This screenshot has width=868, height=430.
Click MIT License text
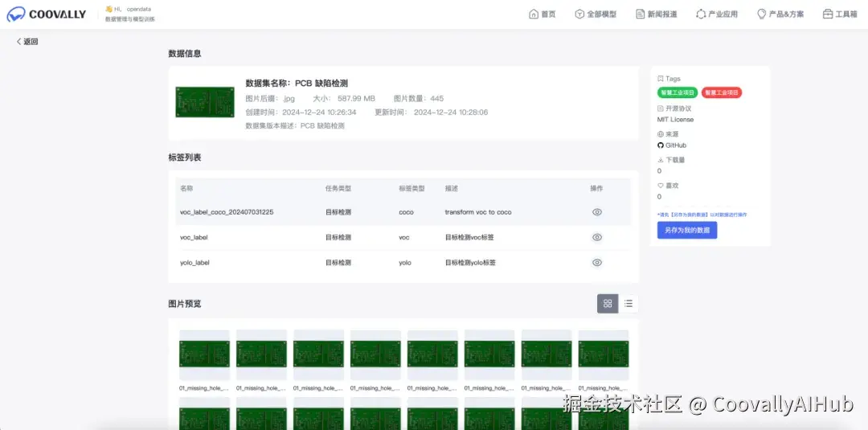coord(675,120)
